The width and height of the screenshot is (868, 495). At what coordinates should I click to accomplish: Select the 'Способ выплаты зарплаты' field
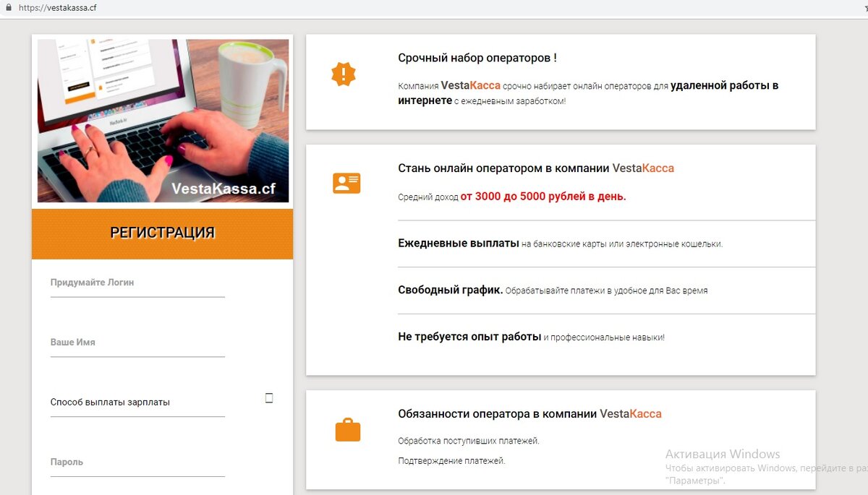[137, 403]
